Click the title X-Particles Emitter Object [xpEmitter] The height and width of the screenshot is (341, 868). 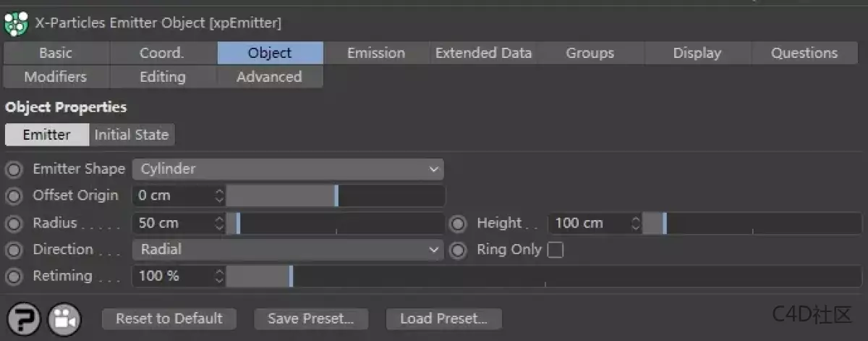click(x=158, y=23)
